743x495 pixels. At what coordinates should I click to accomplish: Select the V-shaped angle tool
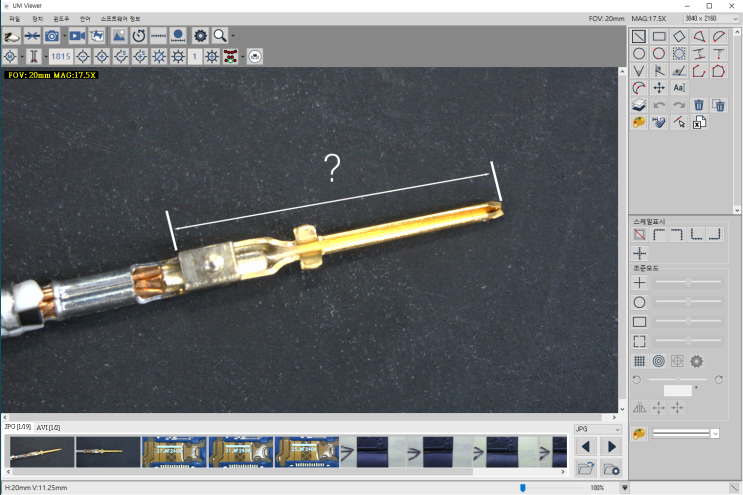click(x=639, y=71)
